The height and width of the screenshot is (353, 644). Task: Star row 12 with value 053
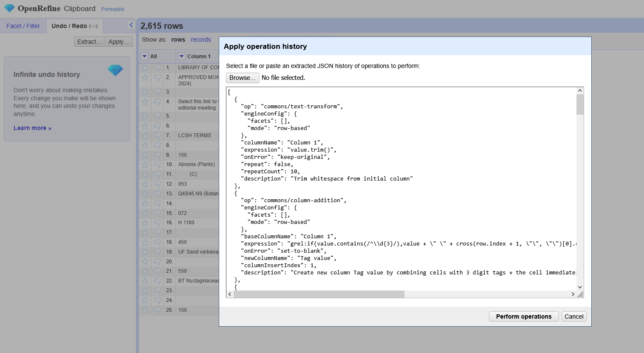pyautogui.click(x=145, y=184)
